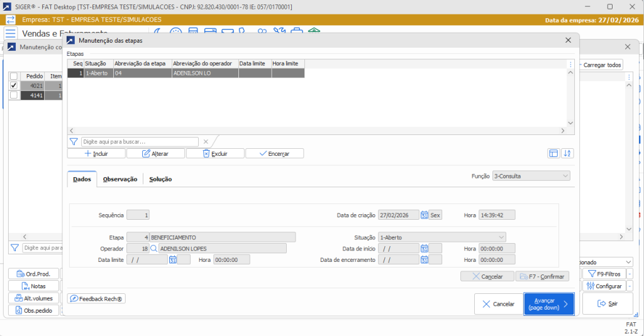Uncheck the checkbox for pedido 4021

pos(14,85)
